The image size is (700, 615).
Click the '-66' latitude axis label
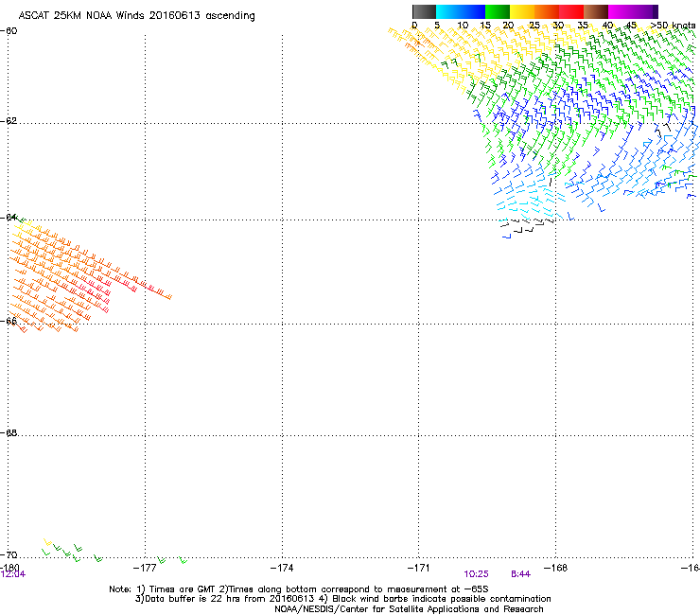tap(9, 321)
